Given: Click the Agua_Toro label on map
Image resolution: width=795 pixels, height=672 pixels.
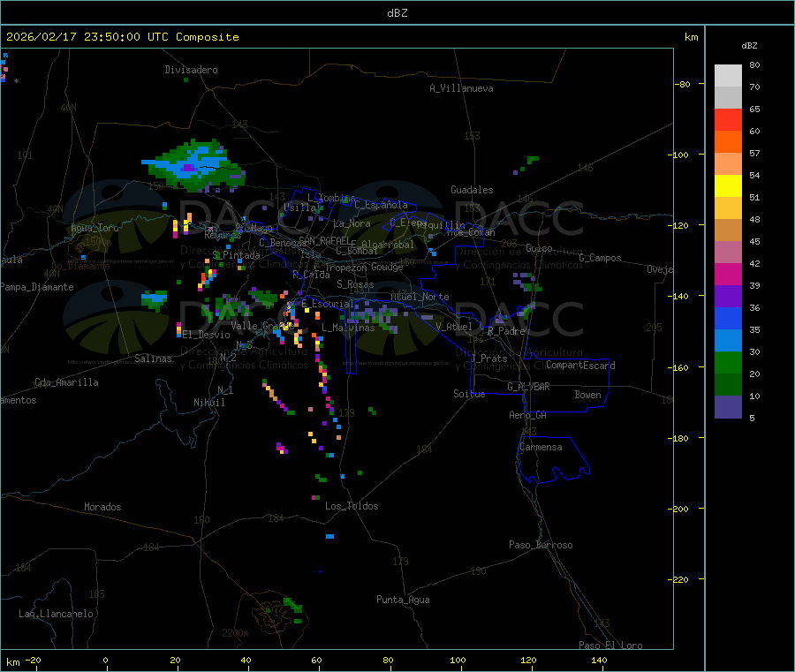Looking at the screenshot, I should [95, 228].
